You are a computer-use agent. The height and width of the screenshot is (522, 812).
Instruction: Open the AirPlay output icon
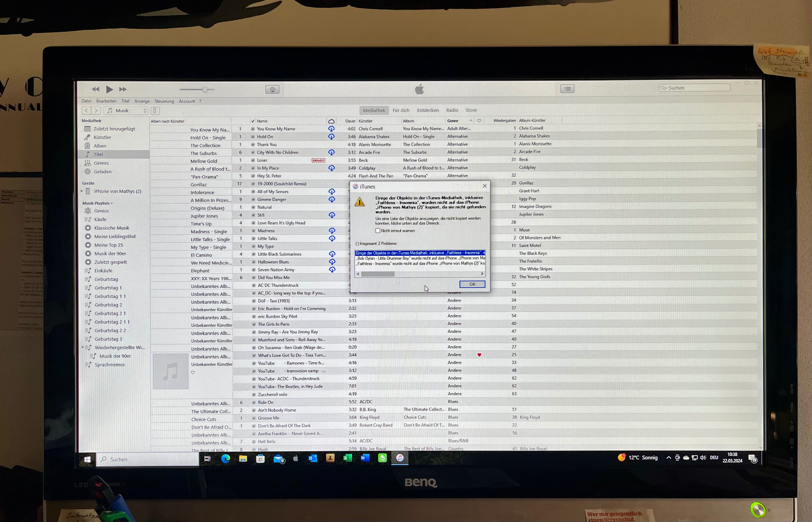tap(272, 89)
